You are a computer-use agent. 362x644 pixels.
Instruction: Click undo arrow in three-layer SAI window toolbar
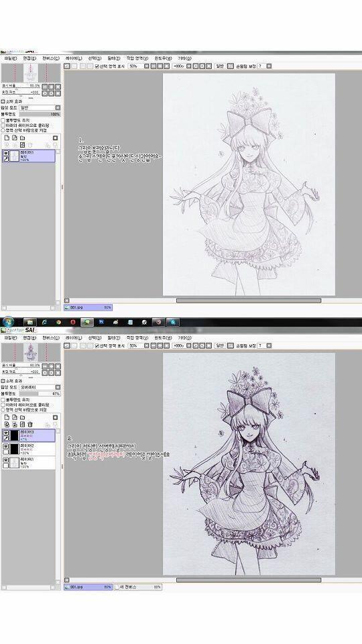click(67, 346)
